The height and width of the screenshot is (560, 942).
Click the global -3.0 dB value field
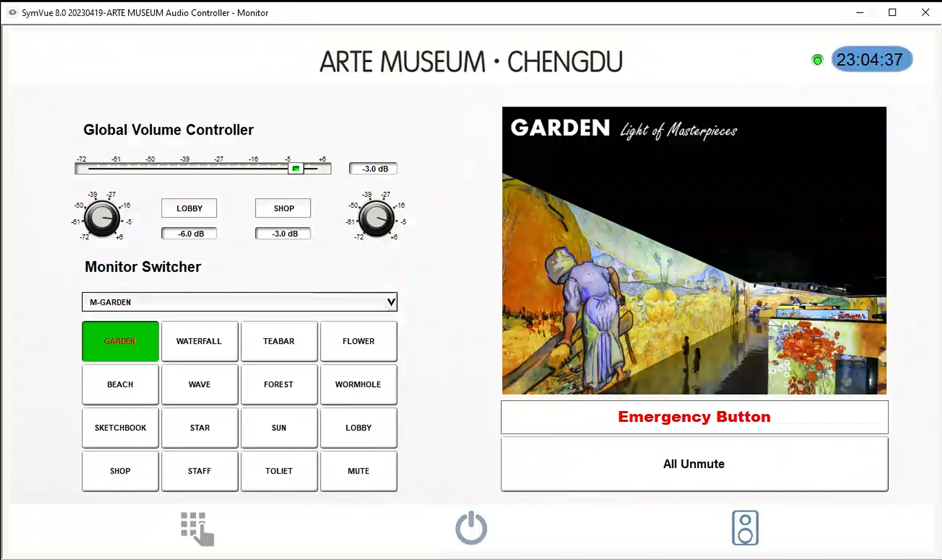(373, 168)
